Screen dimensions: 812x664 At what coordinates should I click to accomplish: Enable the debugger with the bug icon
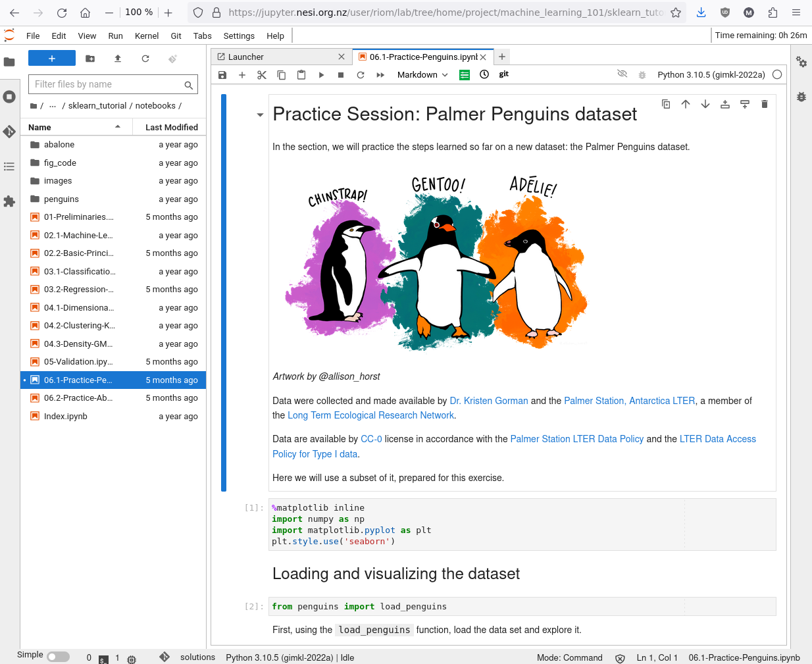click(642, 74)
